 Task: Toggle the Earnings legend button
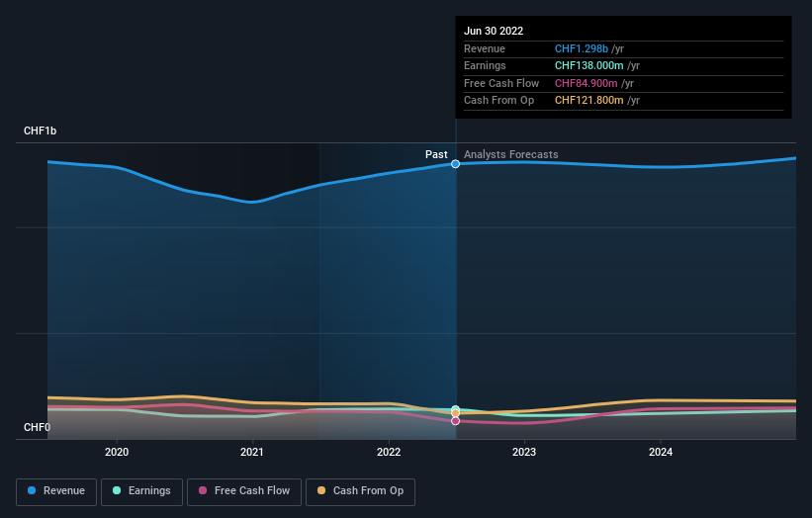tap(141, 491)
